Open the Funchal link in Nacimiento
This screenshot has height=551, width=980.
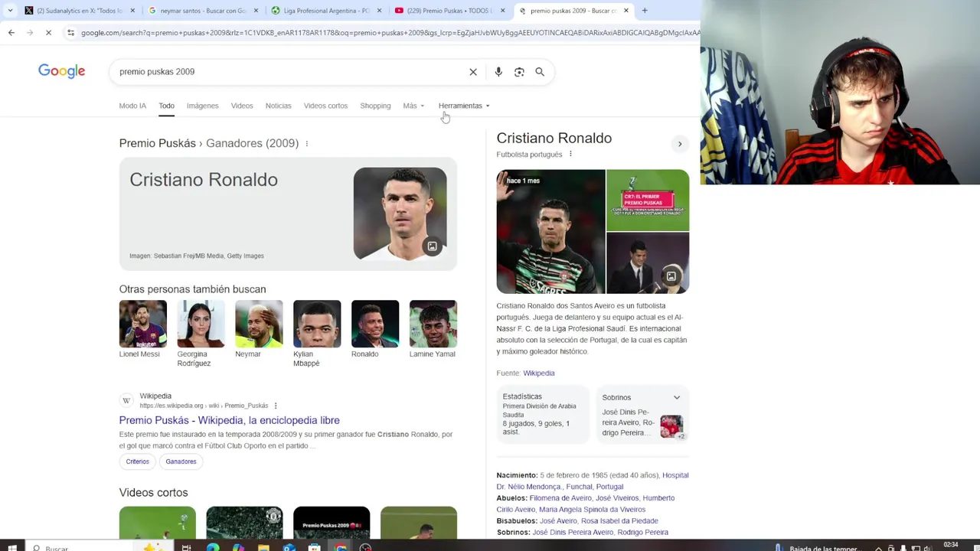point(579,487)
